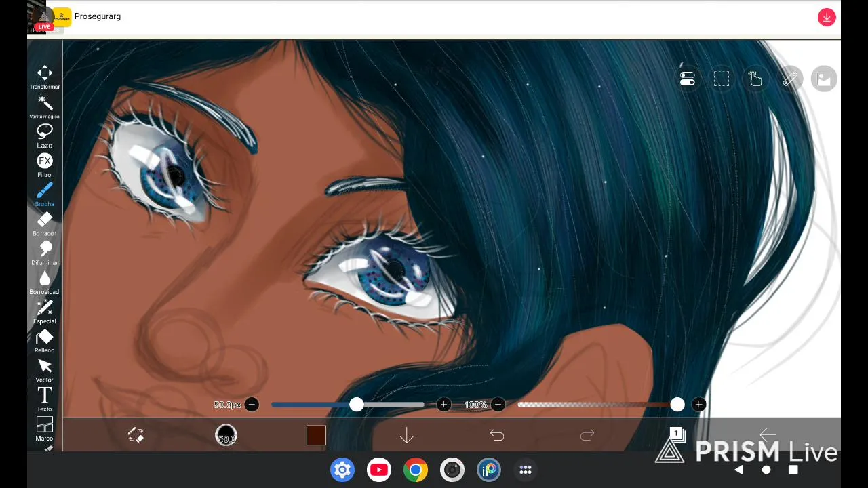Select the Relleno fill tool
This screenshot has width=868, height=488.
click(45, 340)
